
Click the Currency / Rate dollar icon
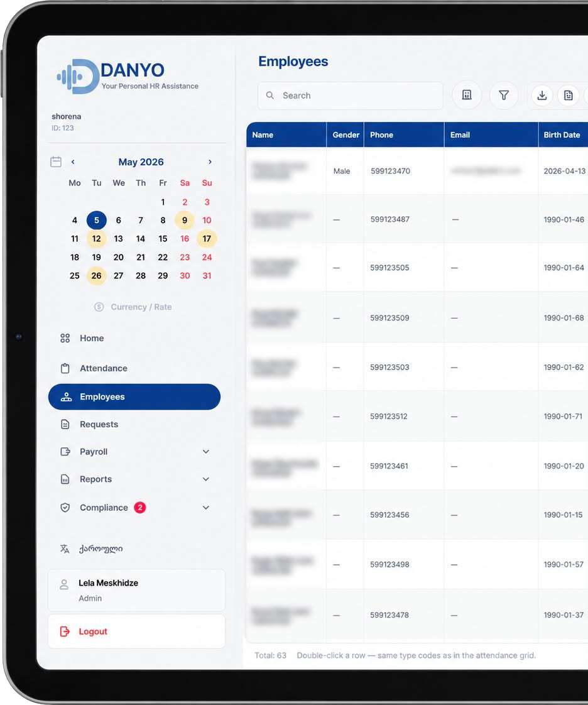tap(99, 307)
